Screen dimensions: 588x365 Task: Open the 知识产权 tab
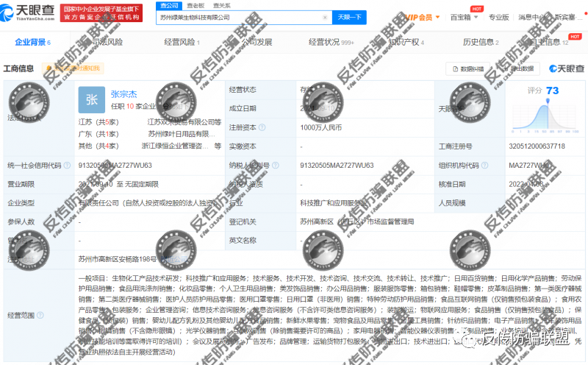(406, 42)
